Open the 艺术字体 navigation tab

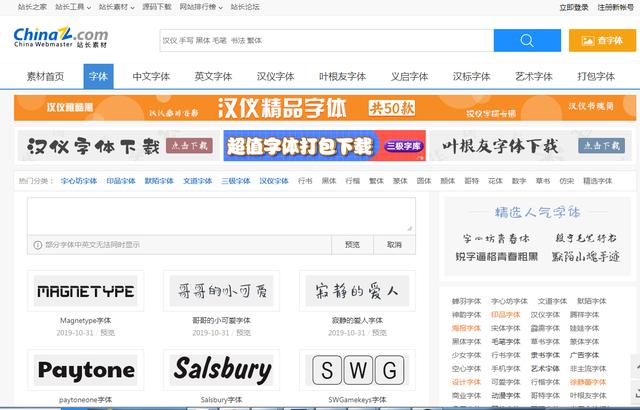click(533, 76)
